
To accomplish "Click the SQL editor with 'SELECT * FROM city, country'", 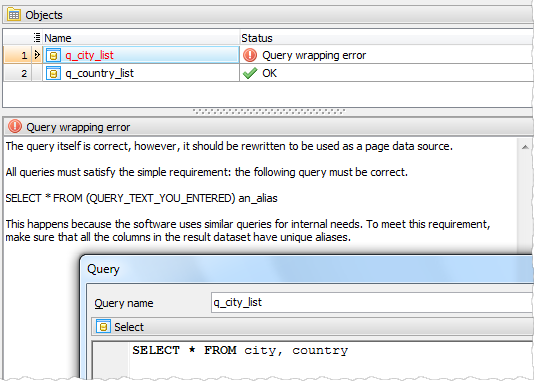I will [x=312, y=360].
